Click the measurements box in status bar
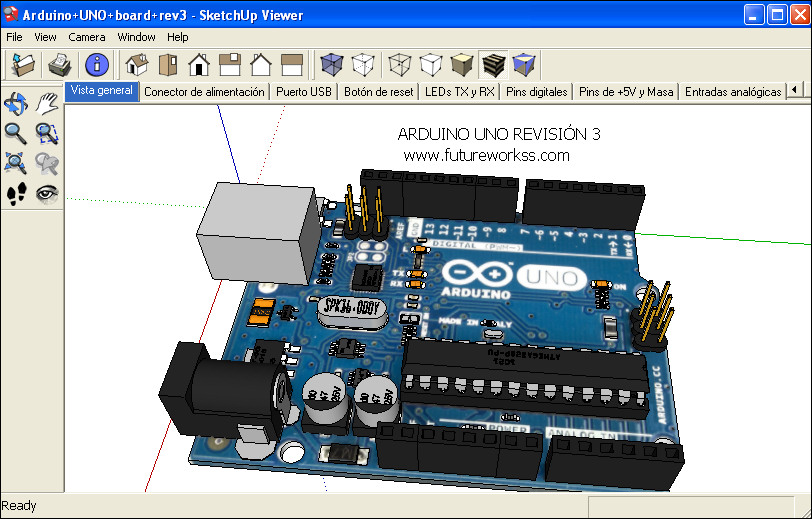The height and width of the screenshot is (519, 812). coord(691,506)
